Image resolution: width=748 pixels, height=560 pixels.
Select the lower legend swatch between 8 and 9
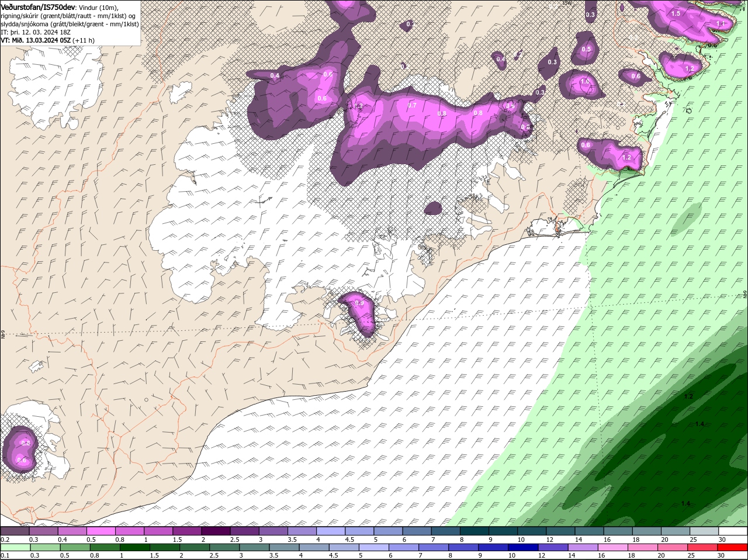point(462,547)
